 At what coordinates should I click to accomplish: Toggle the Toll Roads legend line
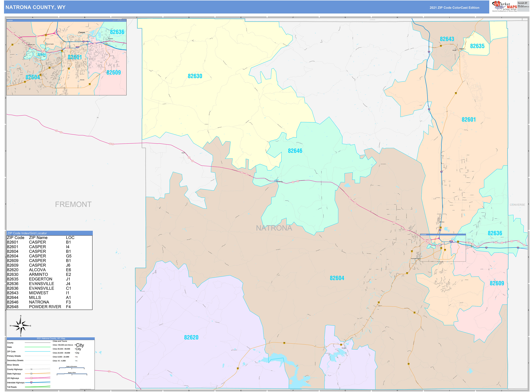(x=38, y=387)
